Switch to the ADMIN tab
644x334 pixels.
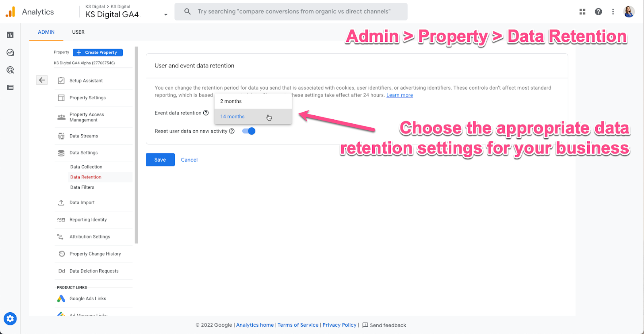coord(46,32)
